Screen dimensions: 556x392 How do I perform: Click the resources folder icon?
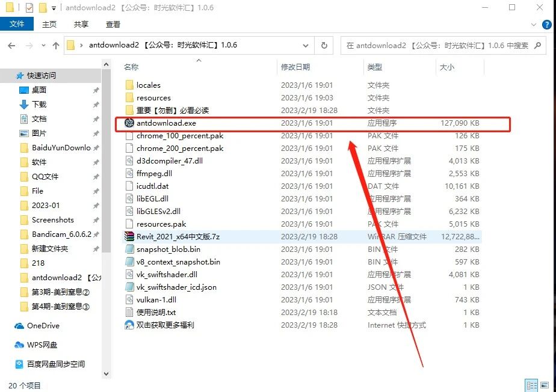click(x=129, y=98)
